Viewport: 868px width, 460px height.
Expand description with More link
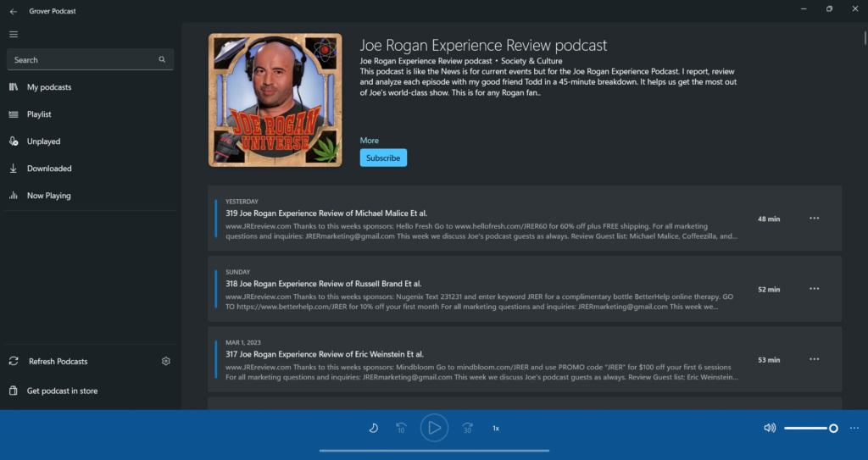pyautogui.click(x=370, y=141)
